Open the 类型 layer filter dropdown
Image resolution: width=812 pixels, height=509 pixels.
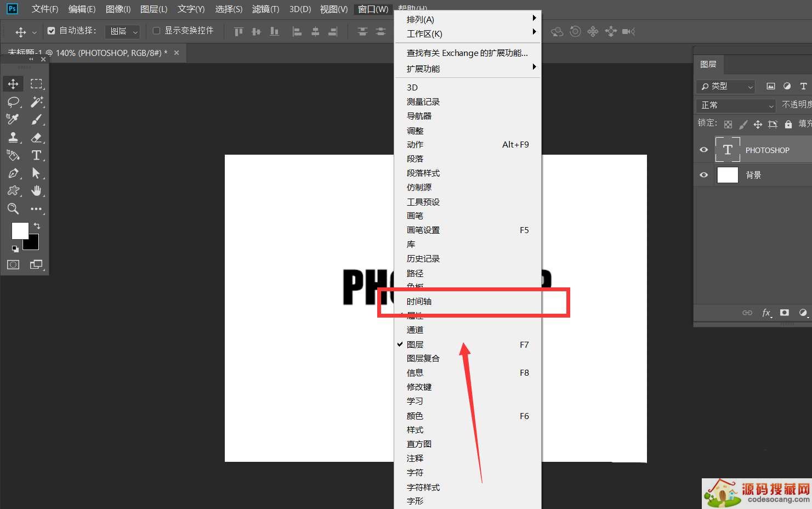[726, 86]
